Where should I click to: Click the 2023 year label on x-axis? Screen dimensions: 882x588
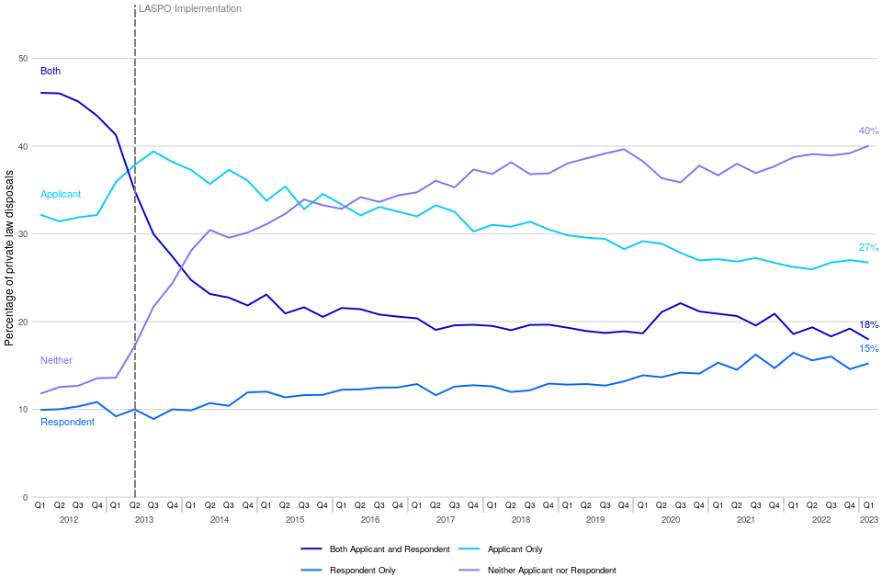click(868, 520)
